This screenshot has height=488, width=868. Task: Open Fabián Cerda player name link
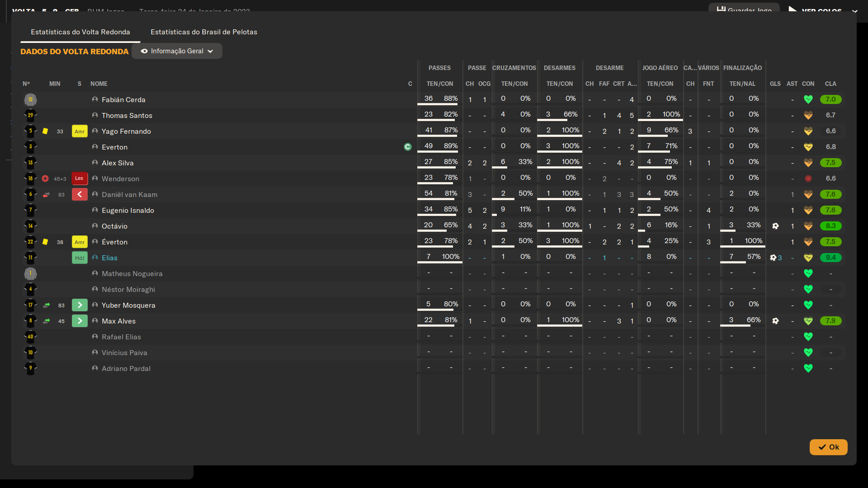pos(123,100)
